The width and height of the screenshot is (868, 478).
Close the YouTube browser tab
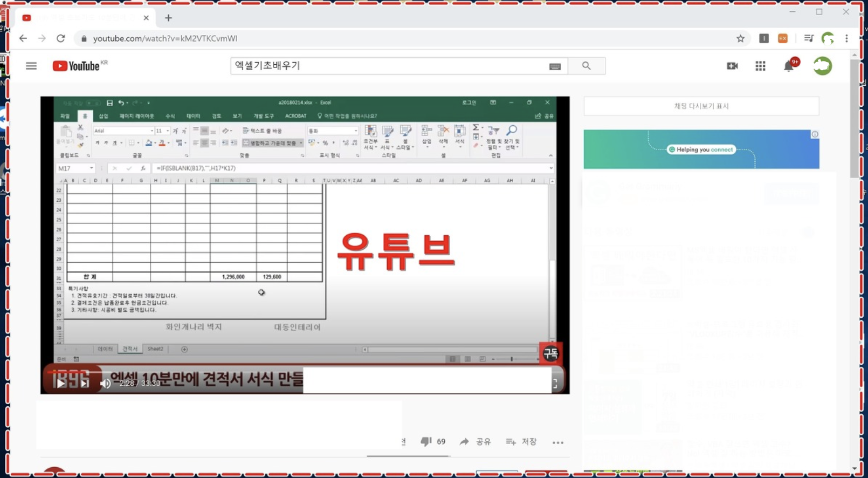(146, 18)
